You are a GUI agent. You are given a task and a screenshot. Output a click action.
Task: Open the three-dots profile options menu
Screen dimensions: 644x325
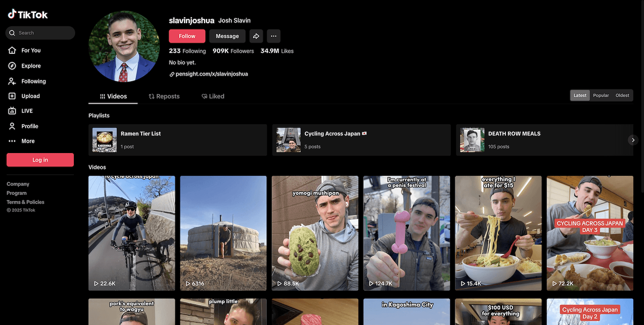click(273, 36)
